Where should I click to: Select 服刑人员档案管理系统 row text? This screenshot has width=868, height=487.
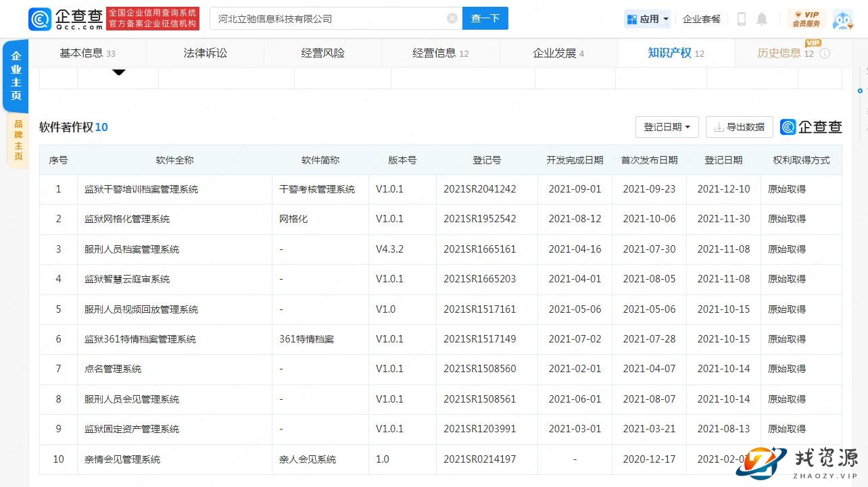click(x=132, y=249)
